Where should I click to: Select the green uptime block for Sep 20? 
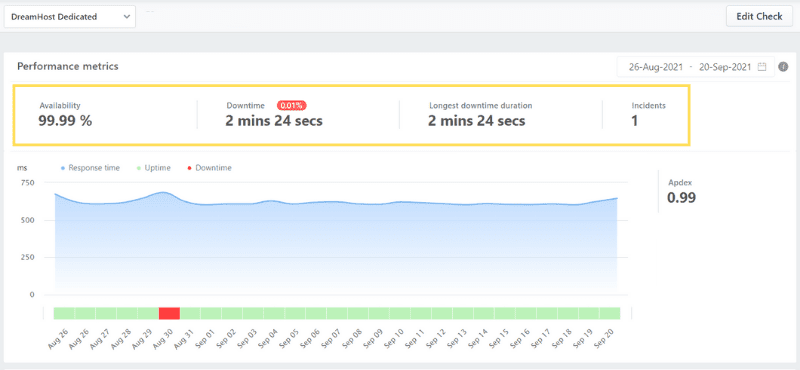pos(610,313)
